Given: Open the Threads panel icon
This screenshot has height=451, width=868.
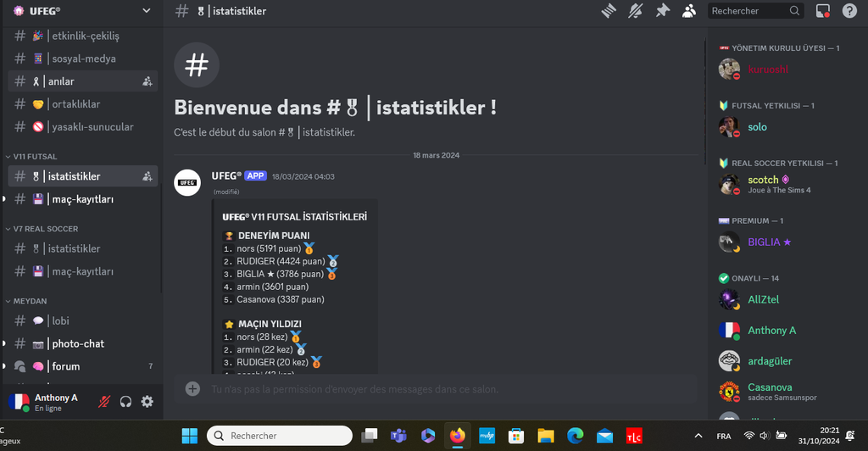Looking at the screenshot, I should [608, 11].
